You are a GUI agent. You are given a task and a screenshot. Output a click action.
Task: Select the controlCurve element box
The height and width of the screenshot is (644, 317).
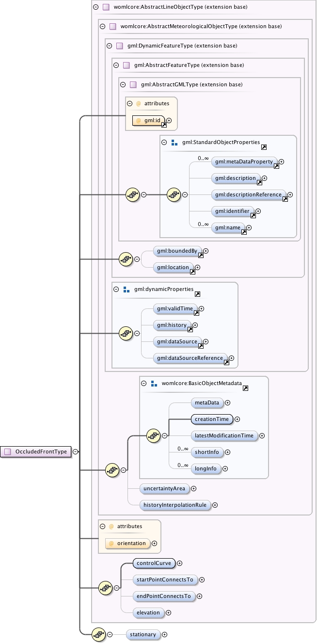[154, 563]
